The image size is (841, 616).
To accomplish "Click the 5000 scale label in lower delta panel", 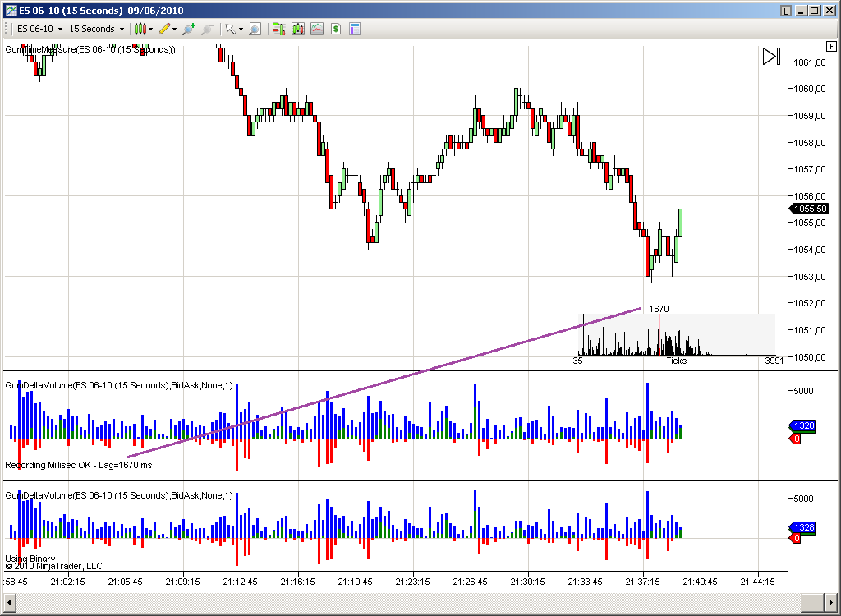I will (x=803, y=499).
